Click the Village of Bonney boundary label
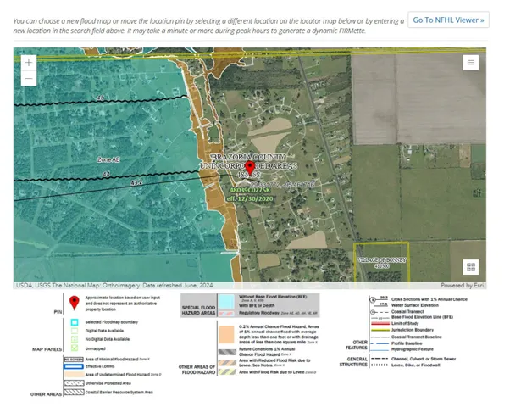The height and width of the screenshot is (407, 532). (381, 260)
